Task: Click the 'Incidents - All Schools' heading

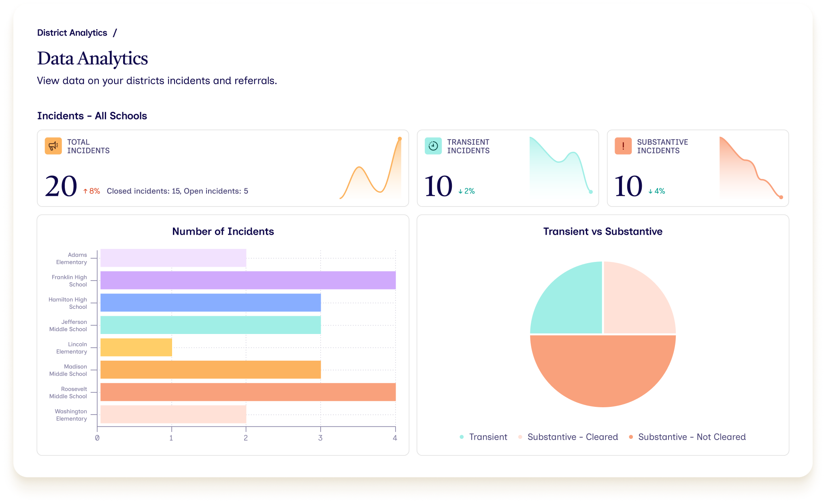Action: pyautogui.click(x=92, y=116)
